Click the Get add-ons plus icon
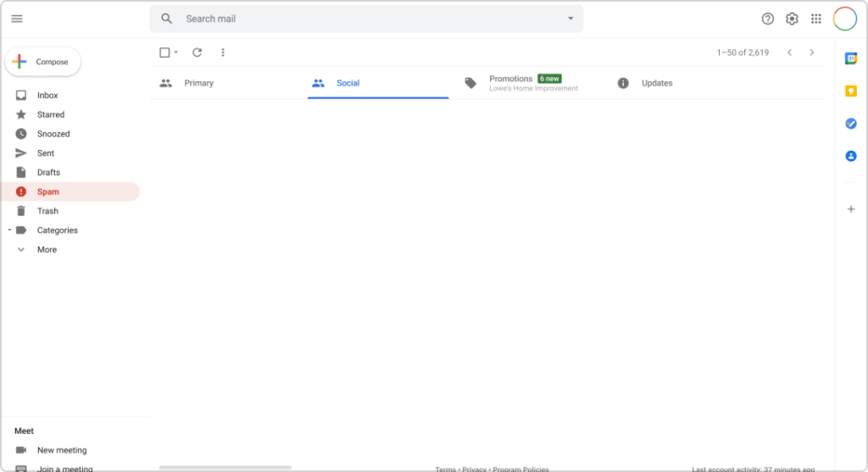Image resolution: width=868 pixels, height=472 pixels. pyautogui.click(x=851, y=209)
